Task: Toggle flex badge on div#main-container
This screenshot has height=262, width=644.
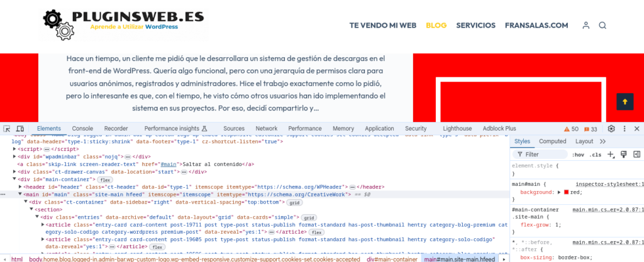Action: coord(106,180)
